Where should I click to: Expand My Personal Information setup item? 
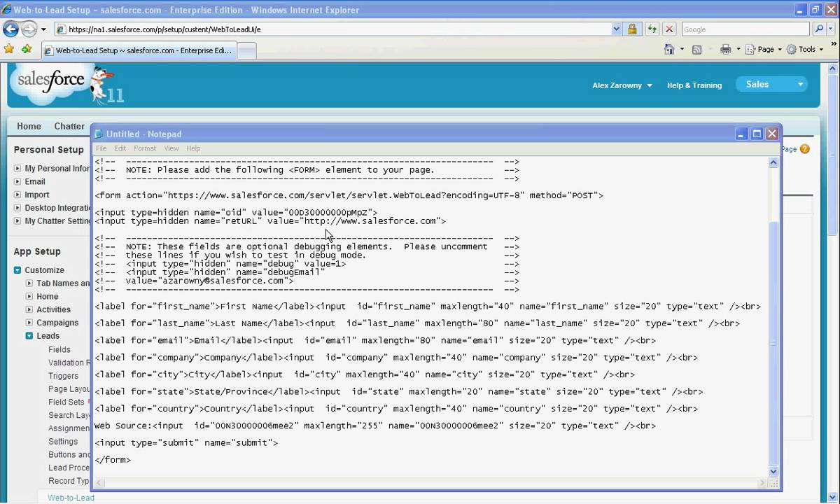(17, 169)
